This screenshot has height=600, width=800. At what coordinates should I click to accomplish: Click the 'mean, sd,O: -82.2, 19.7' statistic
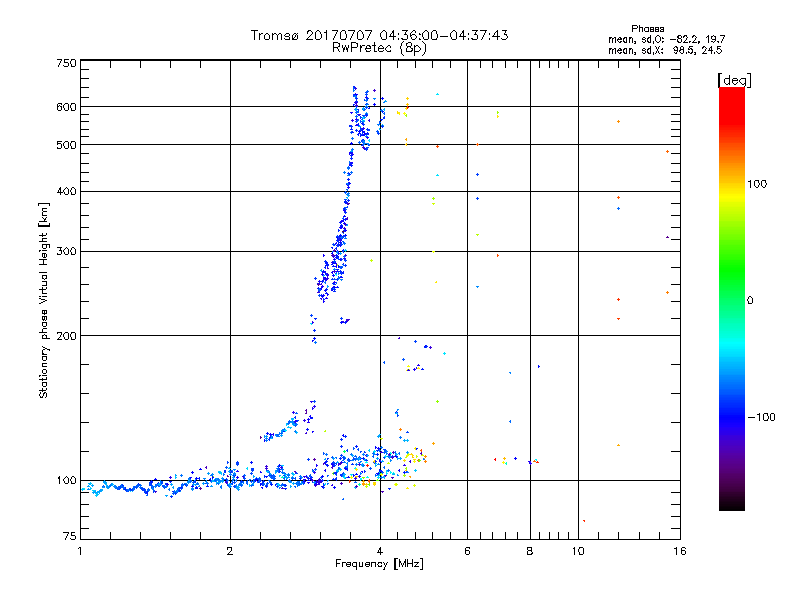666,39
